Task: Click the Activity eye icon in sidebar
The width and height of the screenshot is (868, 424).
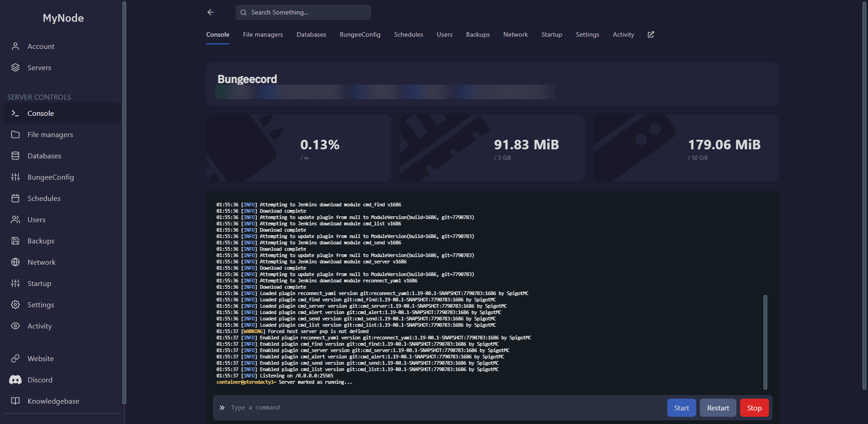Action: pos(15,326)
